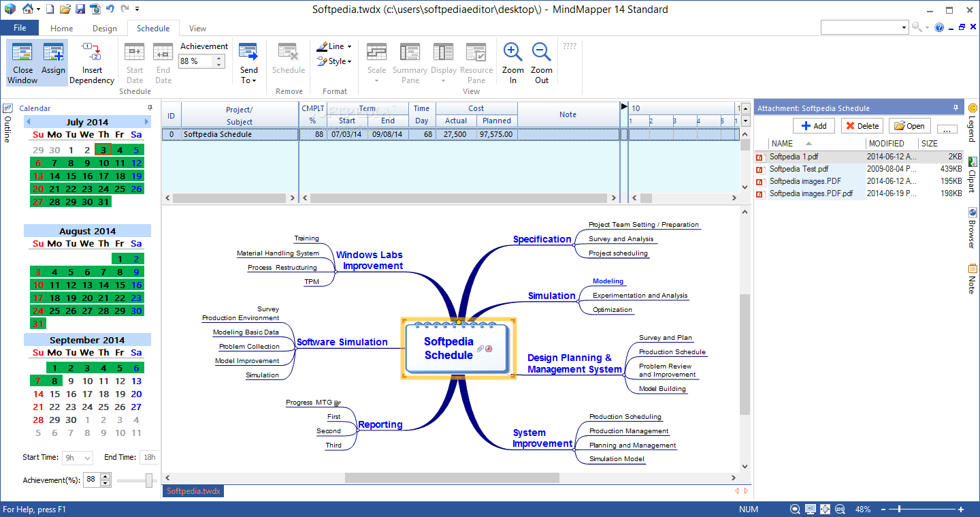This screenshot has width=980, height=517.
Task: Click the search magnifier icon in ribbon corner
Action: pyautogui.click(x=917, y=27)
